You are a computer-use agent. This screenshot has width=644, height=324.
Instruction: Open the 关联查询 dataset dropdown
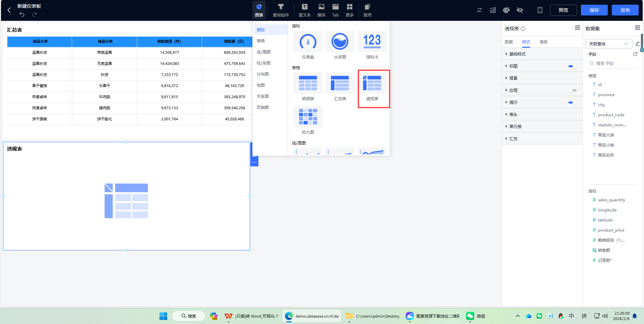(609, 44)
